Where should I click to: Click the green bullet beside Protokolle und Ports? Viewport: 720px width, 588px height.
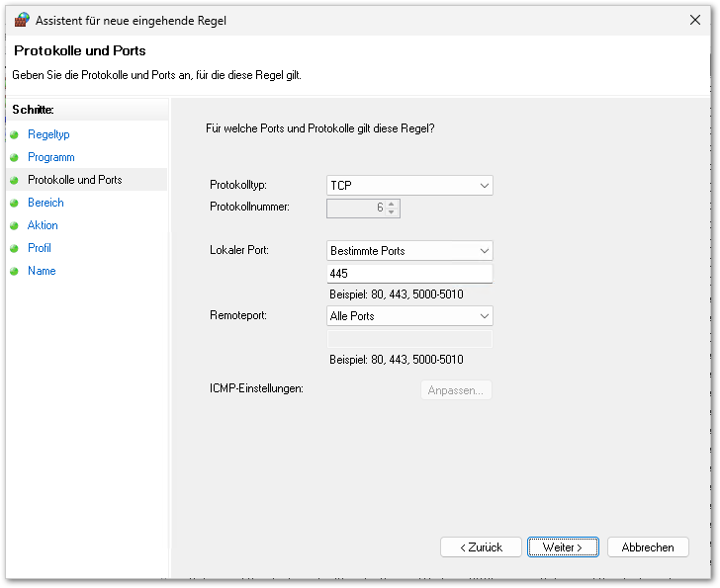click(x=14, y=180)
